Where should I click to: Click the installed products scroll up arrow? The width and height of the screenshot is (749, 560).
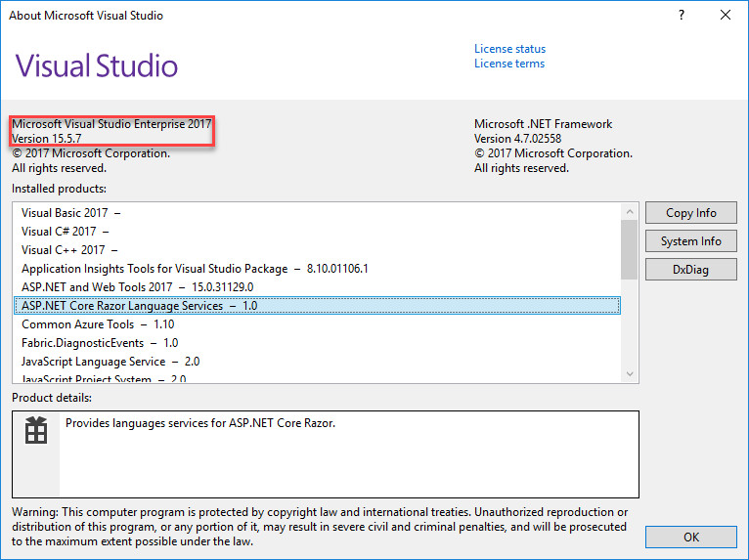point(630,211)
